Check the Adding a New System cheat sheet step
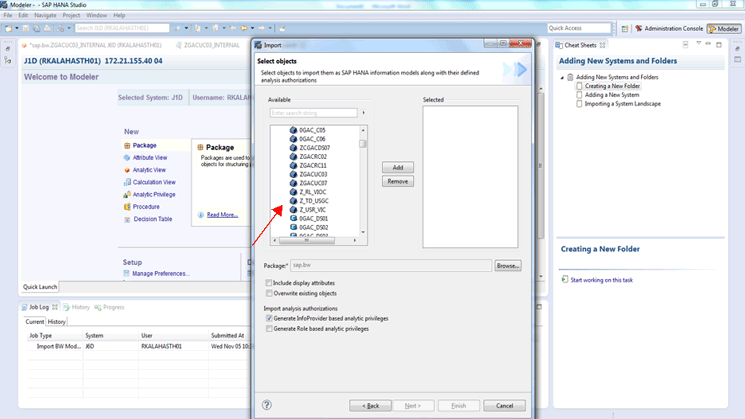This screenshot has height=419, width=745. pos(579,95)
